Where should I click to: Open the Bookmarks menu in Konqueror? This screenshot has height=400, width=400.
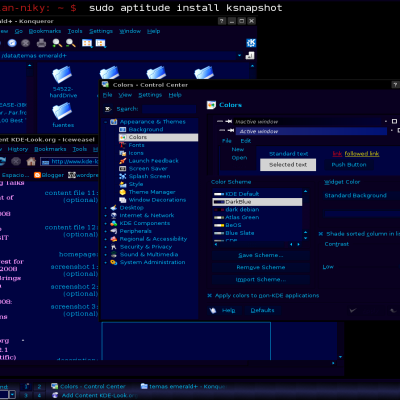pyautogui.click(x=45, y=31)
